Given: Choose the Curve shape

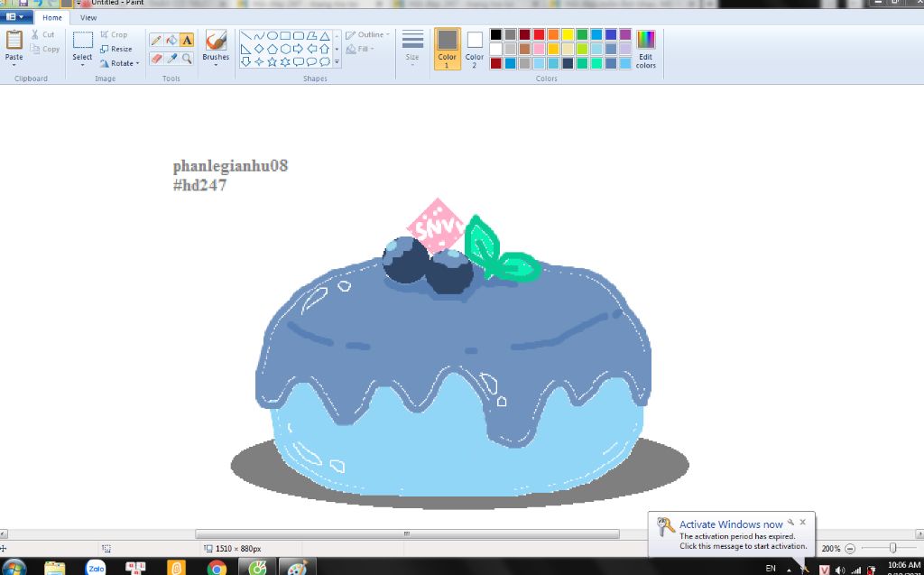Looking at the screenshot, I should point(259,35).
